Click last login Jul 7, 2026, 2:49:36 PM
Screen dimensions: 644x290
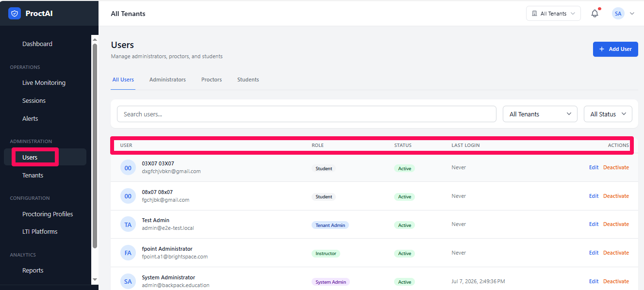[478, 281]
